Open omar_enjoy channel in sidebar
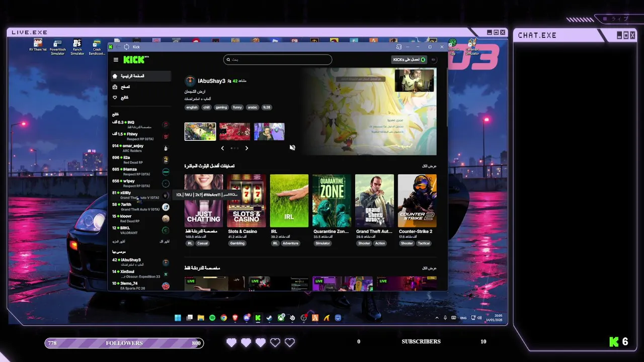This screenshot has height=362, width=644. 141,148
